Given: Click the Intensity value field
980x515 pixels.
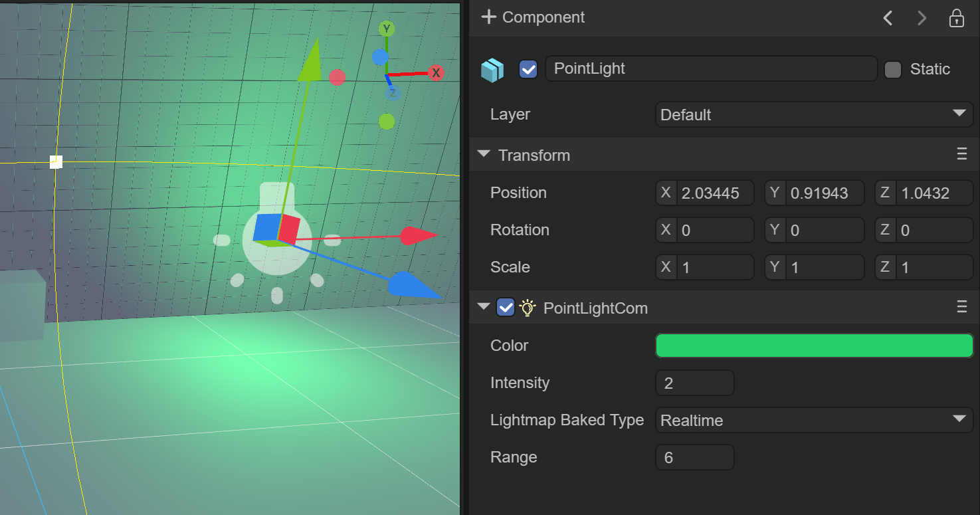Looking at the screenshot, I should [x=694, y=383].
